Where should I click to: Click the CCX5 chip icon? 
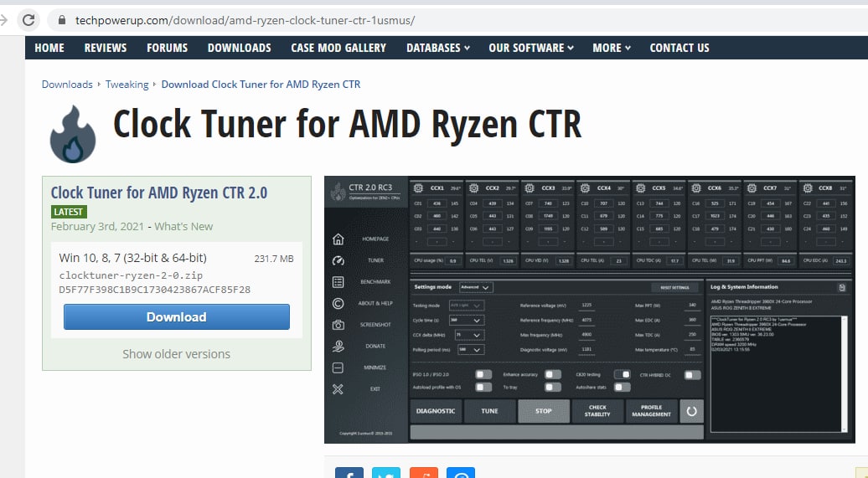click(640, 188)
